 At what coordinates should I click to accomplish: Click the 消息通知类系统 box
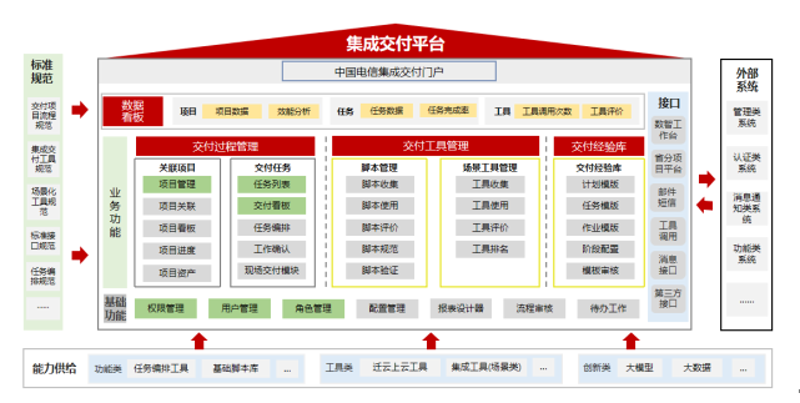click(746, 208)
